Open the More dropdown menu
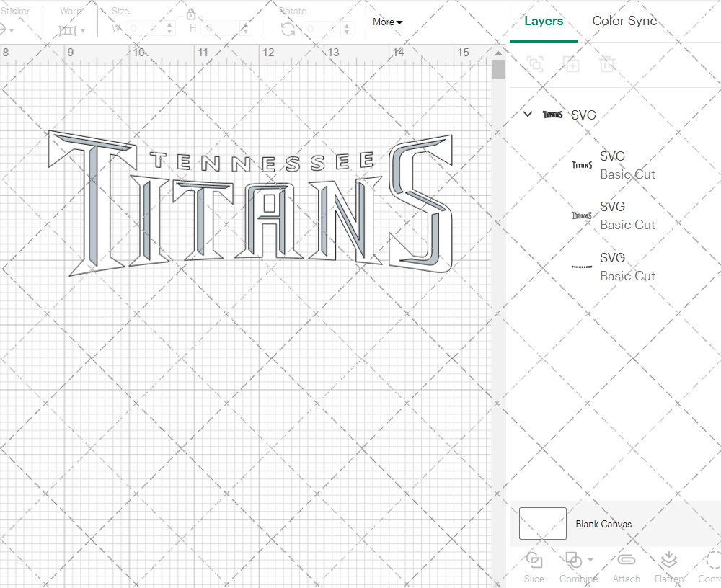The image size is (721, 588). [x=388, y=22]
